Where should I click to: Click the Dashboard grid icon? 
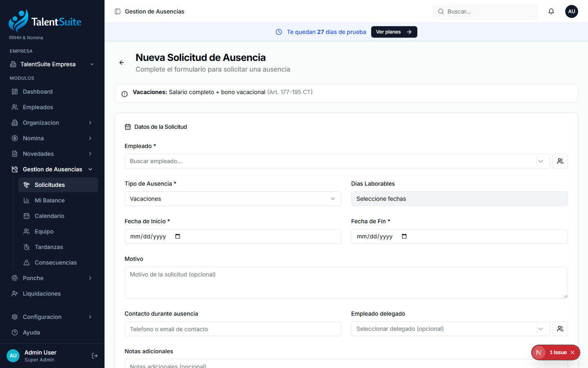[15, 92]
